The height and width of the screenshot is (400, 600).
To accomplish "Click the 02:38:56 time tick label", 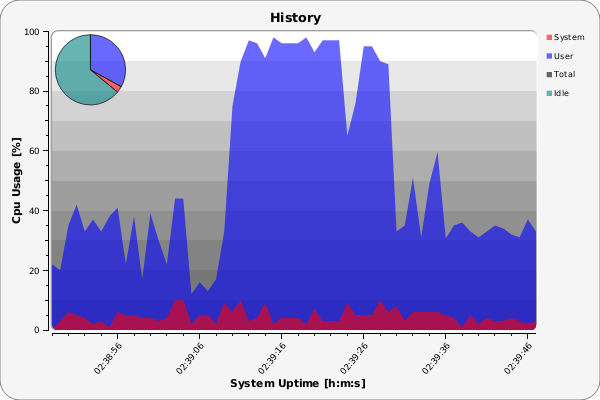I will pyautogui.click(x=109, y=357).
